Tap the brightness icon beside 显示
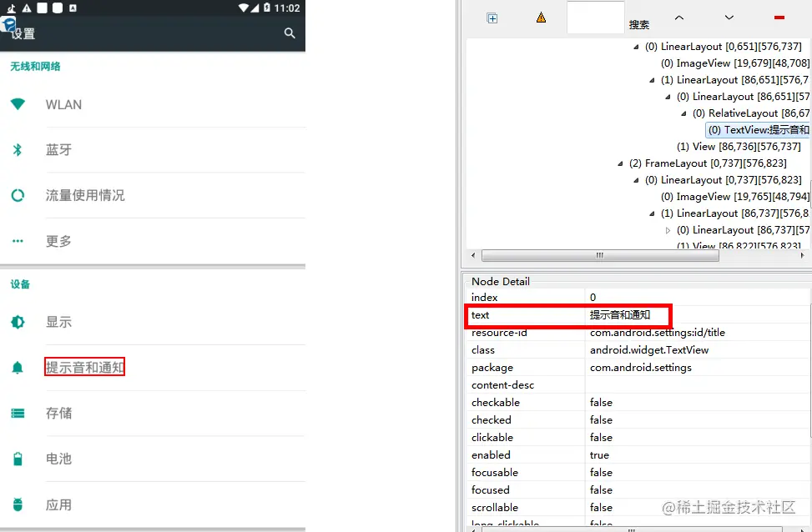The height and width of the screenshot is (532, 812). pyautogui.click(x=18, y=322)
